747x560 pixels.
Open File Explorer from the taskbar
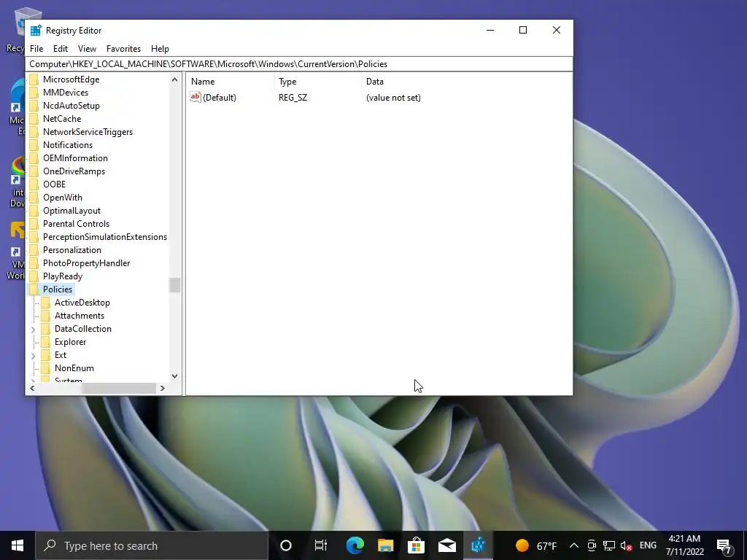coord(385,545)
